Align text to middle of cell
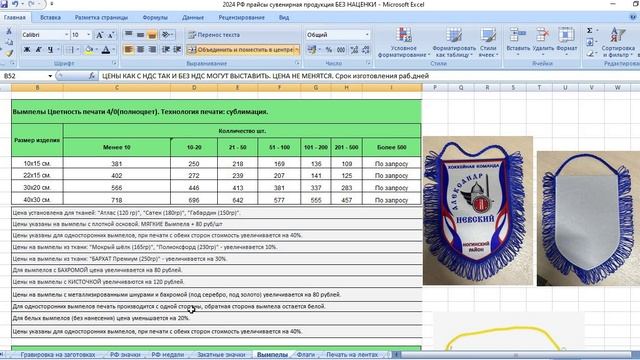640x360 pixels. [x=140, y=35]
